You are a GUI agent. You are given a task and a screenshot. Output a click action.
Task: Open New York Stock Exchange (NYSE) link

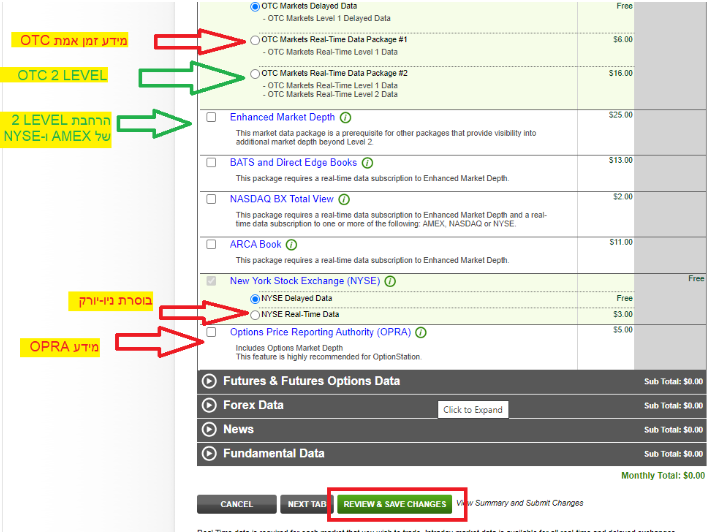pos(305,281)
